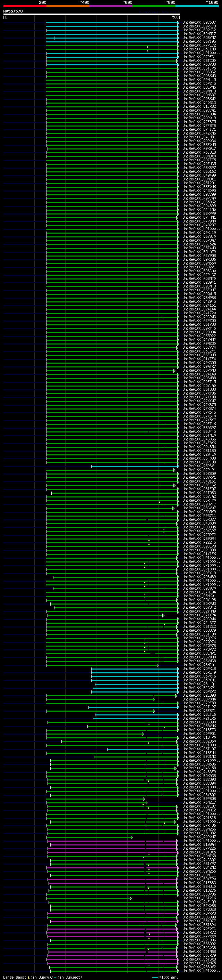Select hit label UniRef100_A2TLR7
222x980 pixels.
tap(199, 707)
